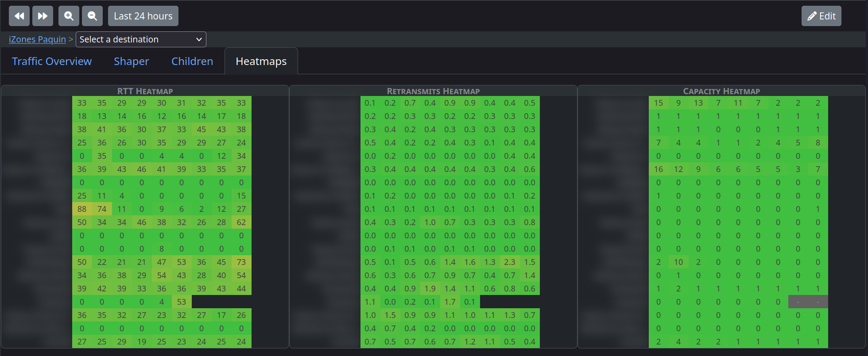Click the RTT cell showing 31
868x356 pixels.
coord(182,103)
